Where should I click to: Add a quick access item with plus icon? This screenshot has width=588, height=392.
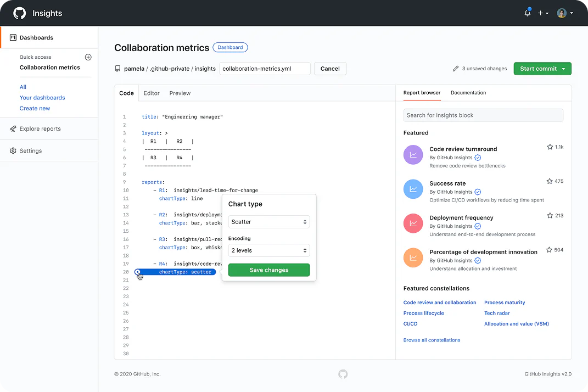[88, 57]
